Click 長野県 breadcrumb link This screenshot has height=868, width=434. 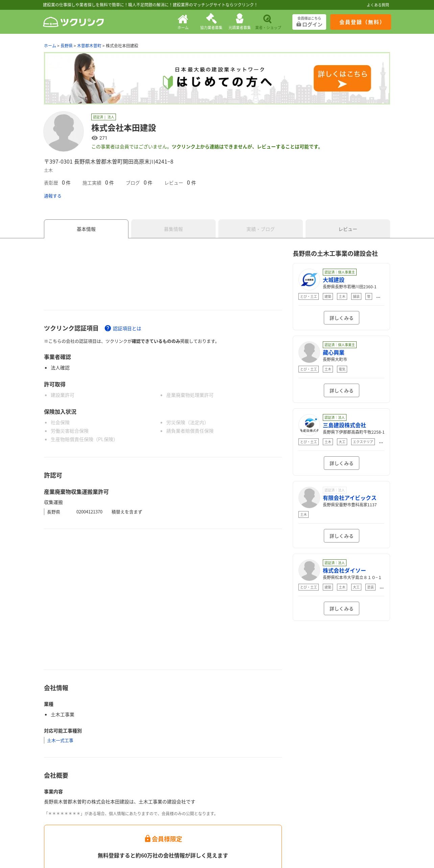pos(67,46)
